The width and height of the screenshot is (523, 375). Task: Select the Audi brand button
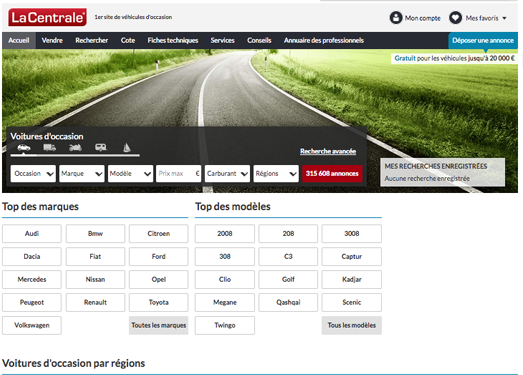[32, 234]
